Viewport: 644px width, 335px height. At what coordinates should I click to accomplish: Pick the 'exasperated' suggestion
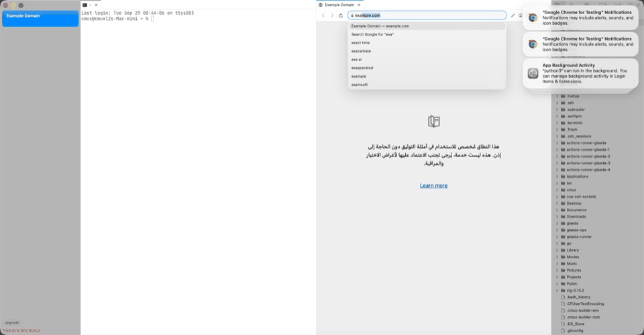click(x=427, y=68)
